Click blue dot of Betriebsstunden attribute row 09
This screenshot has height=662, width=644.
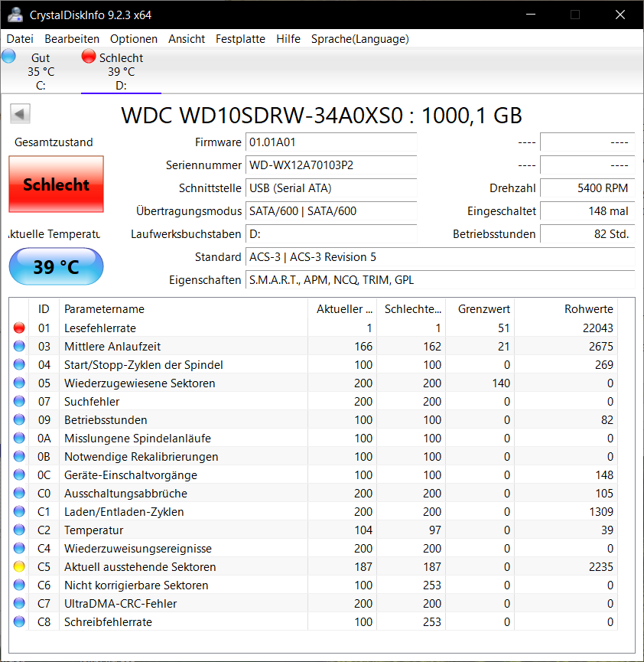19,419
